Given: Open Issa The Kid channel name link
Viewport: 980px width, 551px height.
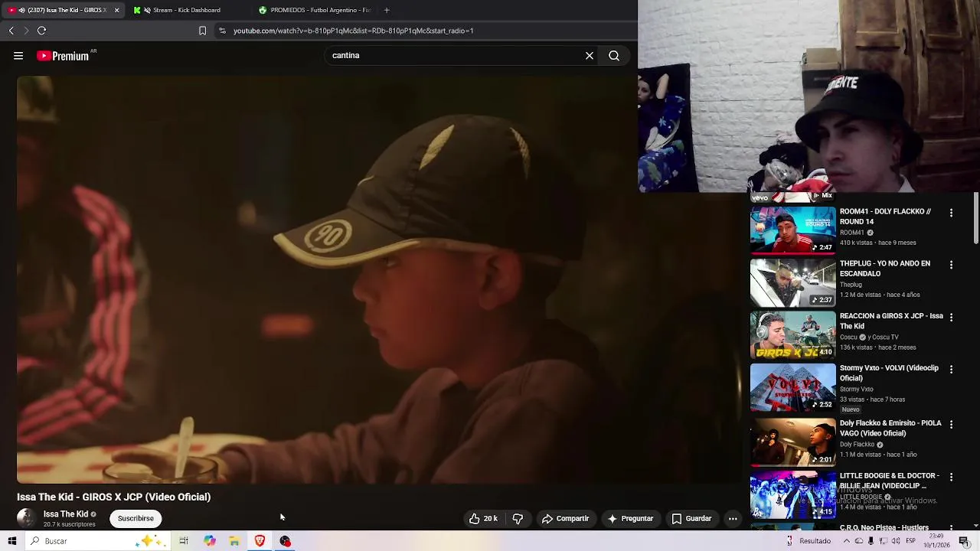Looking at the screenshot, I should coord(66,514).
